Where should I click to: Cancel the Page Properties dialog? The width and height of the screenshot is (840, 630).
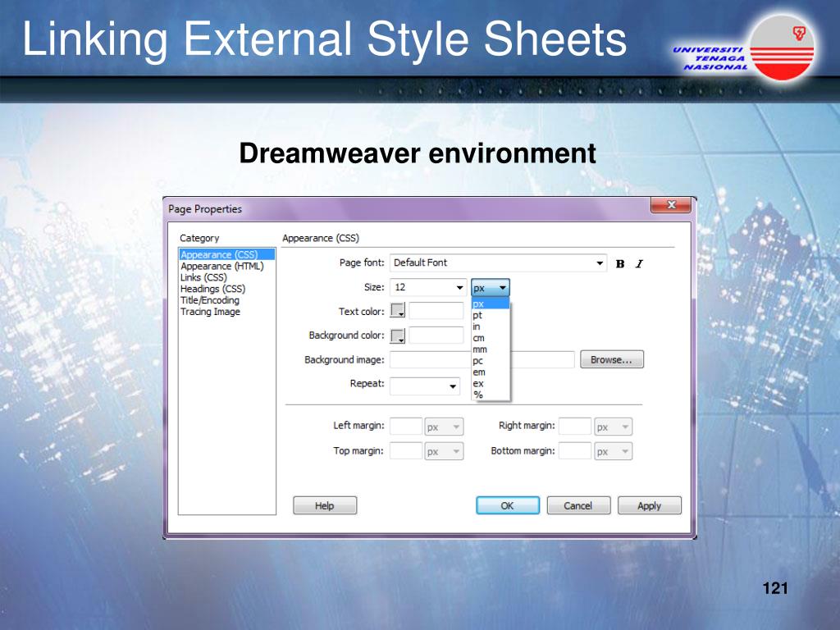coord(578,505)
